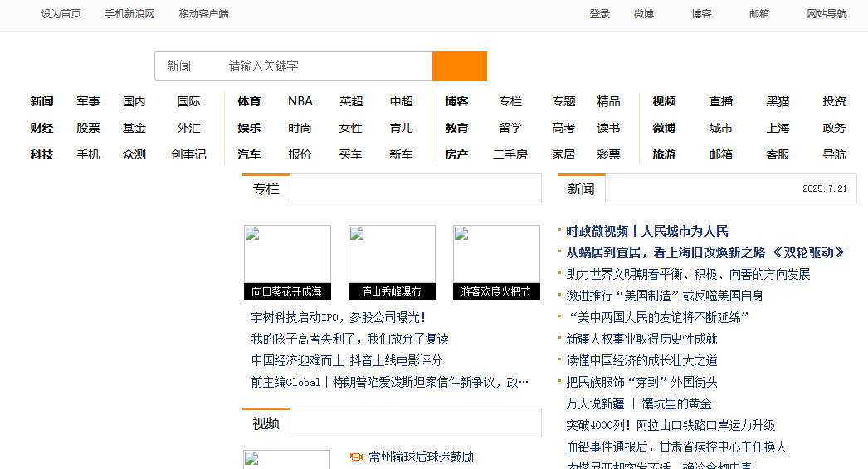Open the 游客欢度火把节 thumbnail
Image resolution: width=868 pixels, height=469 pixels.
(496, 262)
